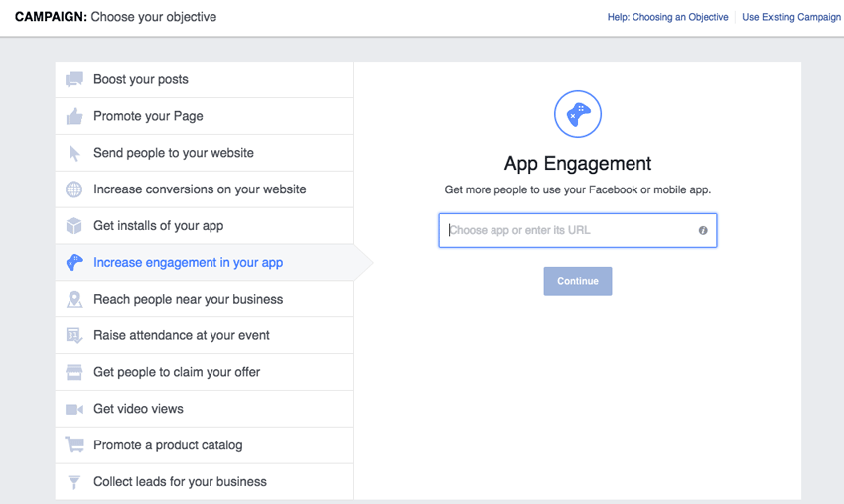The width and height of the screenshot is (844, 504).
Task: Click the info icon inside the app URL field
Action: 703,231
